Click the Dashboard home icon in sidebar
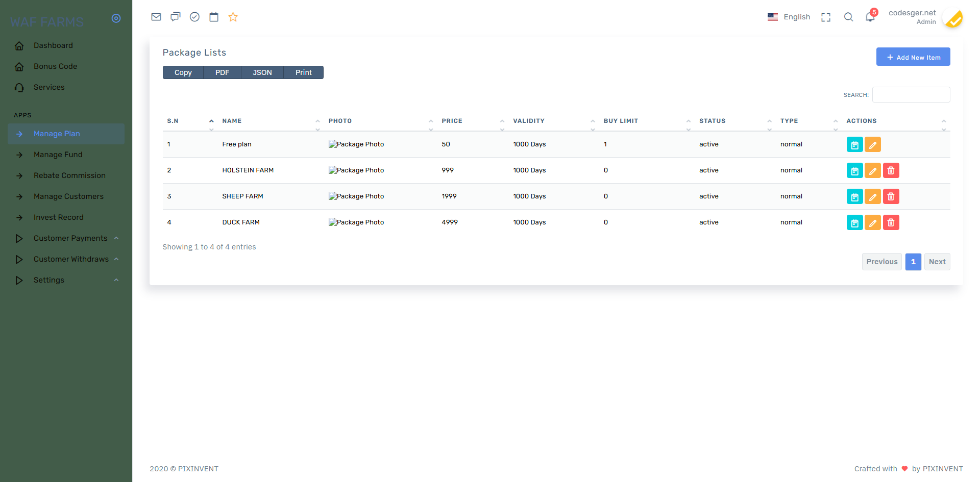 click(19, 46)
